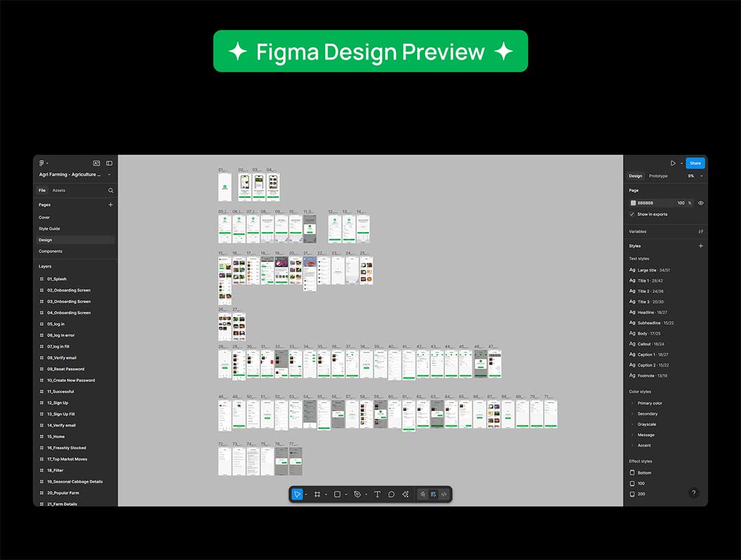Choose the Comment tool

point(391,494)
